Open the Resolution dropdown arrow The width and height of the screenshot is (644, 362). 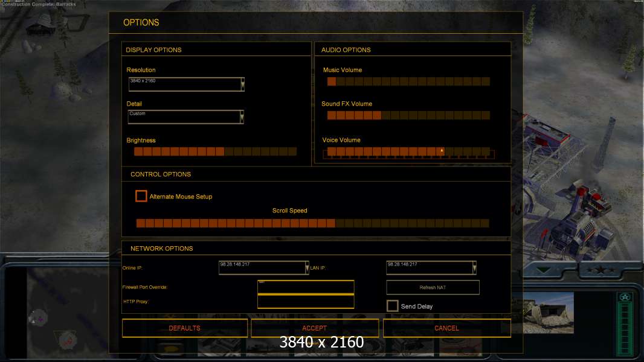(242, 84)
